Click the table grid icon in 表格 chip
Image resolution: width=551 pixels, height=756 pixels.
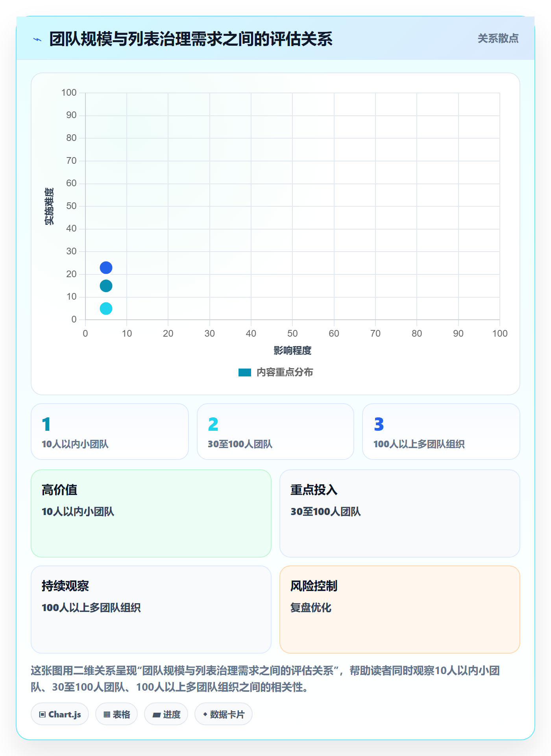(x=107, y=715)
